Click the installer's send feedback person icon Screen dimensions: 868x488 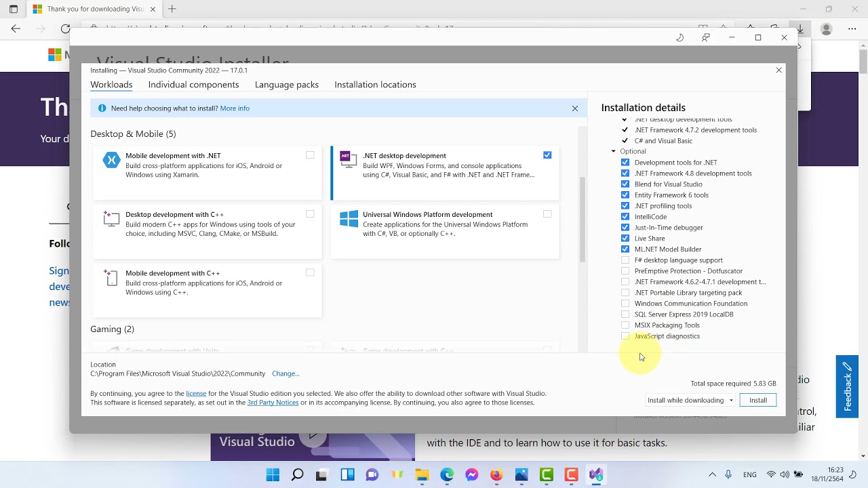(x=706, y=37)
